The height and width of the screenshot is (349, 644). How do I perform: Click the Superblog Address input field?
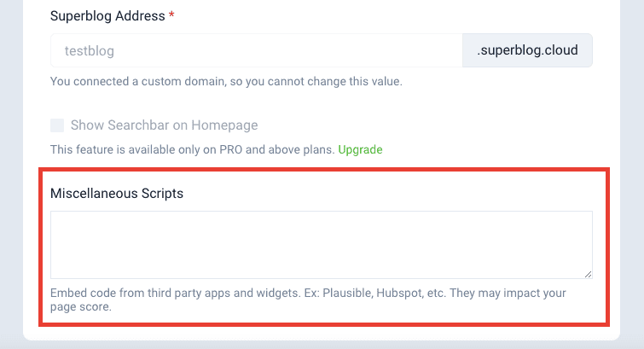[x=256, y=50]
